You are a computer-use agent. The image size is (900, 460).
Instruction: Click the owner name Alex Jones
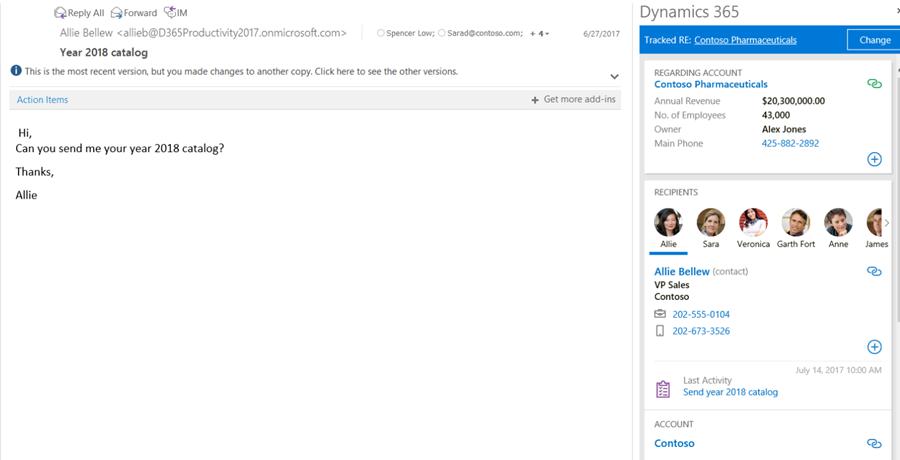783,129
